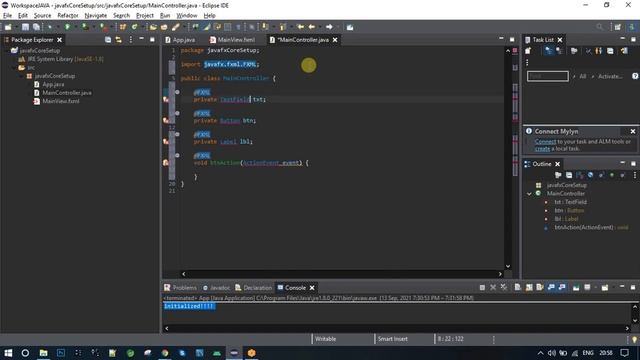Switch to the Javadoc tab

click(x=216, y=288)
